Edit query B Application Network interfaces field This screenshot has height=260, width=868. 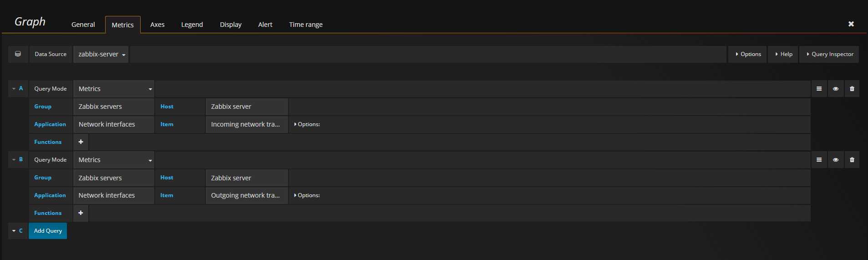click(114, 195)
